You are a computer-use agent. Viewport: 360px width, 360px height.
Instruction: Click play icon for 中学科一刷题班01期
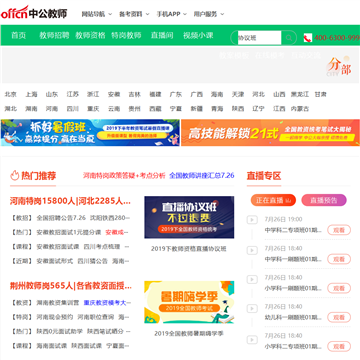tap(252, 250)
